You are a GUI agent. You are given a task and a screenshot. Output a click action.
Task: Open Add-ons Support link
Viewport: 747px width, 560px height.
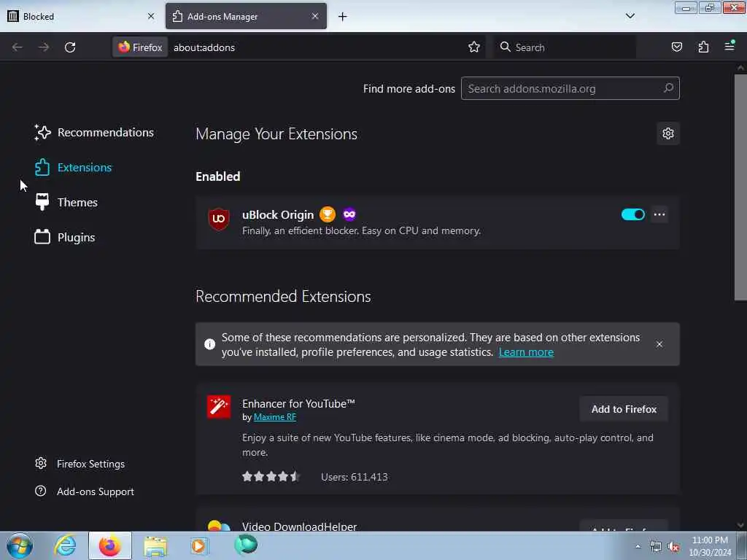pyautogui.click(x=85, y=491)
